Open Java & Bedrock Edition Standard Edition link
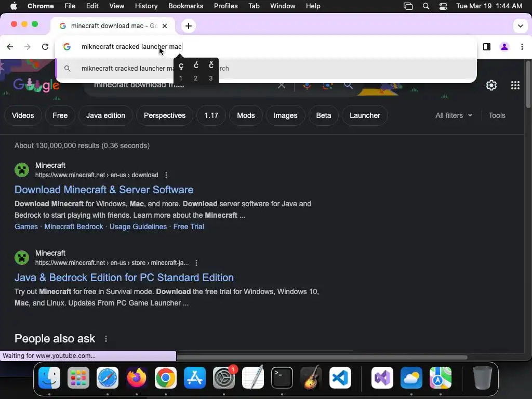 [124, 277]
